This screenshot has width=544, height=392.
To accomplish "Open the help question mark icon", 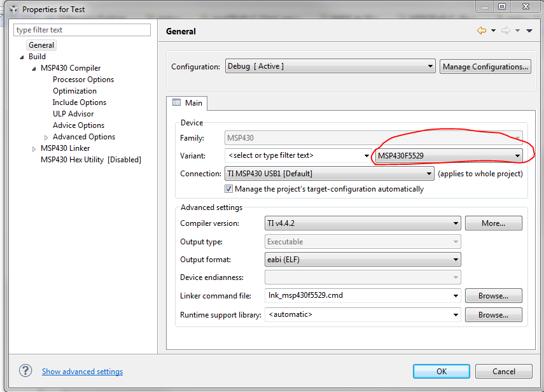I will pos(25,370).
